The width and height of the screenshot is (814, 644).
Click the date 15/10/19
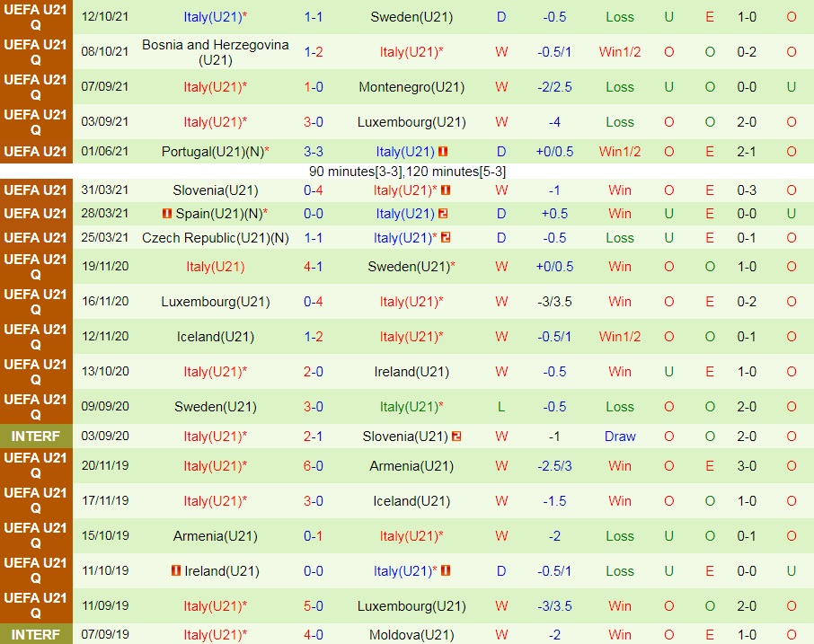[x=105, y=535]
